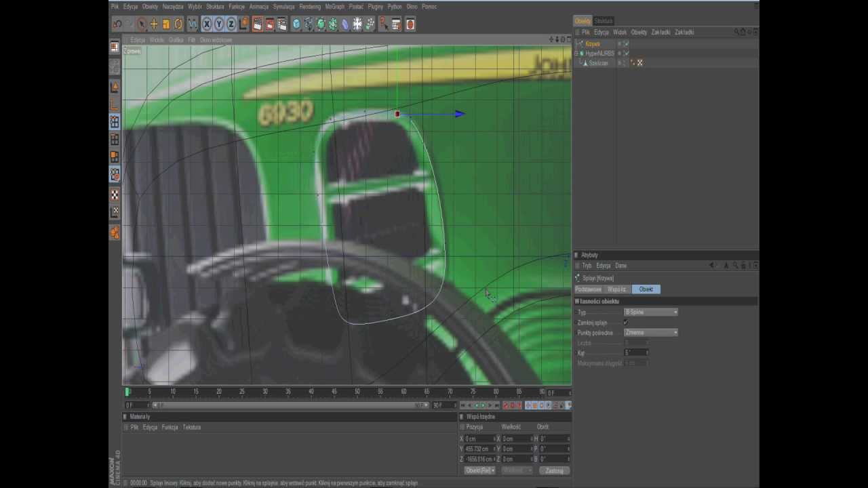
Task: Expand the HyperNURBS object hierarchy
Action: pos(576,54)
